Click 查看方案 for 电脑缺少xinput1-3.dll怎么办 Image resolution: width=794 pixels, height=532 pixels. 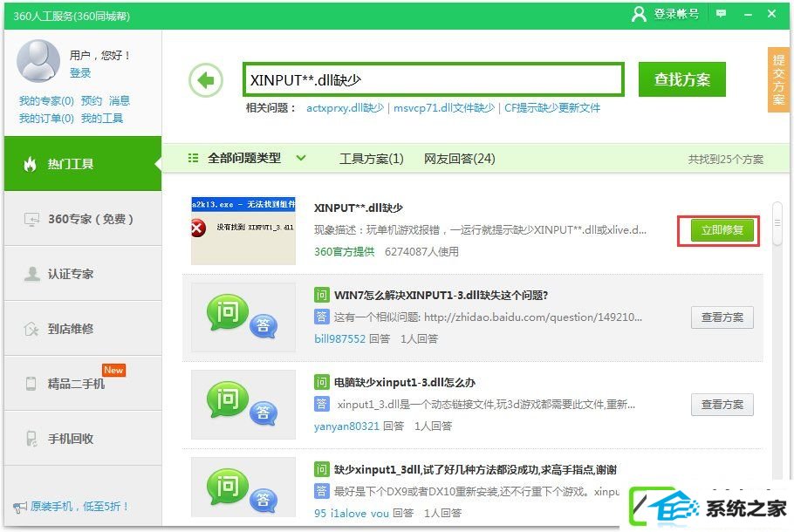(722, 405)
